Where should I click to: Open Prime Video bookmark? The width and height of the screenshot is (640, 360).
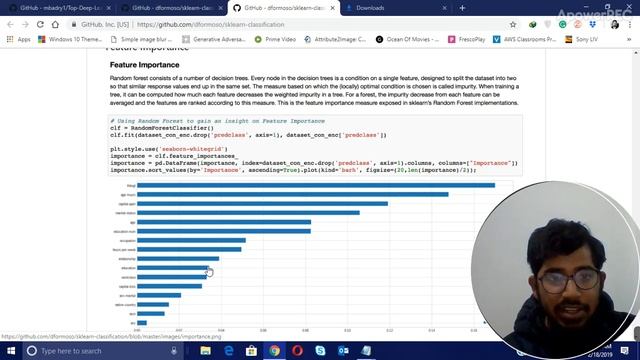[275, 39]
